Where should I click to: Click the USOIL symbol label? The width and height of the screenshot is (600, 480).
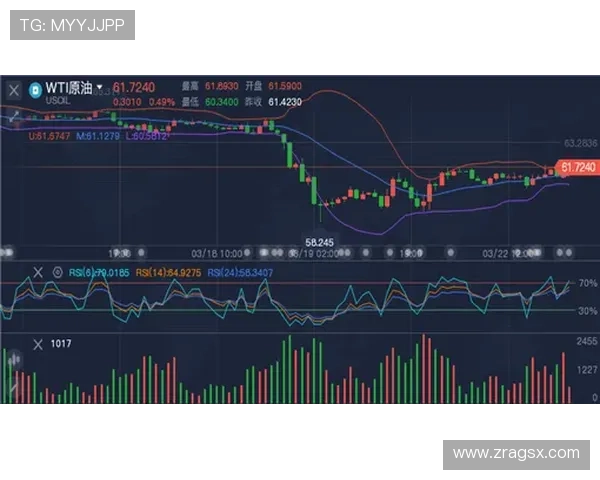pos(58,101)
